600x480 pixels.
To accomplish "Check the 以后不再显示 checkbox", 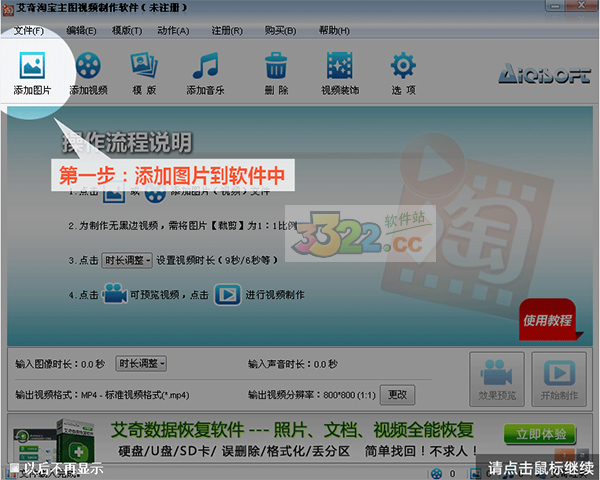I will [x=15, y=467].
